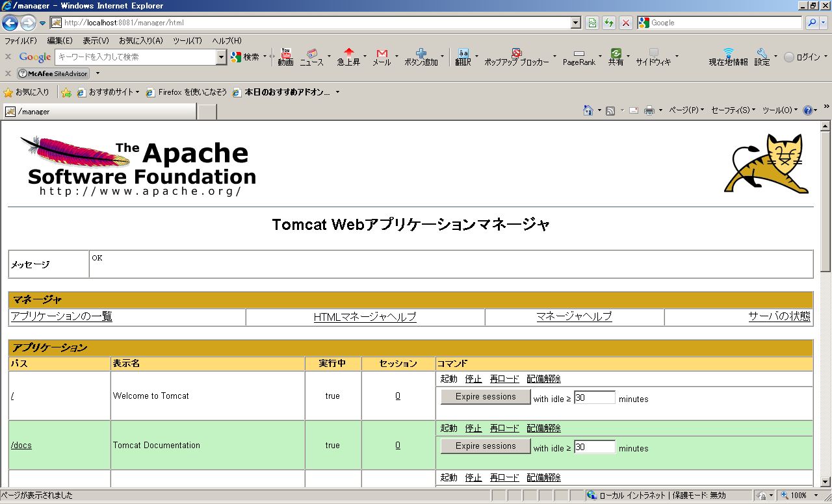Image resolution: width=832 pixels, height=504 pixels.
Task: Open the ファイル(F) menu
Action: [21, 40]
